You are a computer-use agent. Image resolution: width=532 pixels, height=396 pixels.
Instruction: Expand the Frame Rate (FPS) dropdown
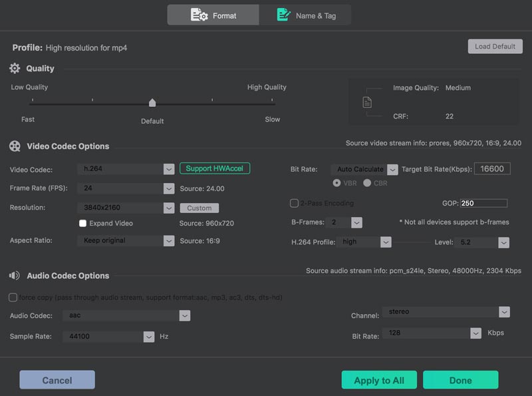pos(126,188)
